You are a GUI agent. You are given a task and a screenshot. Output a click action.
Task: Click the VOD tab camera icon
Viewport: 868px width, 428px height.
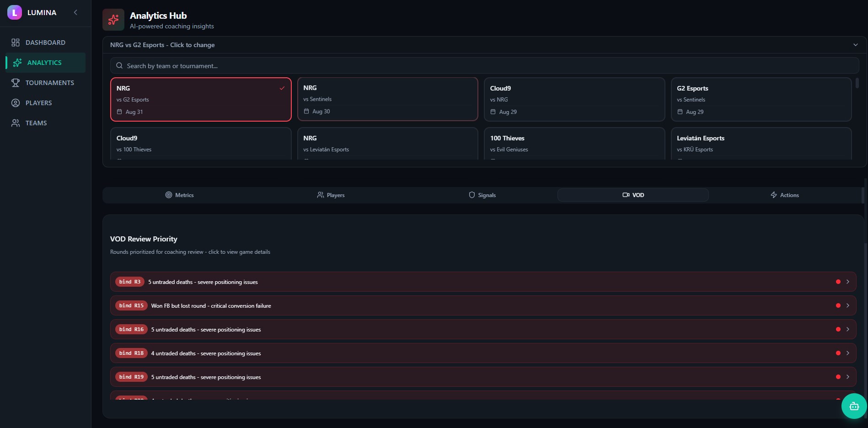[x=626, y=195]
